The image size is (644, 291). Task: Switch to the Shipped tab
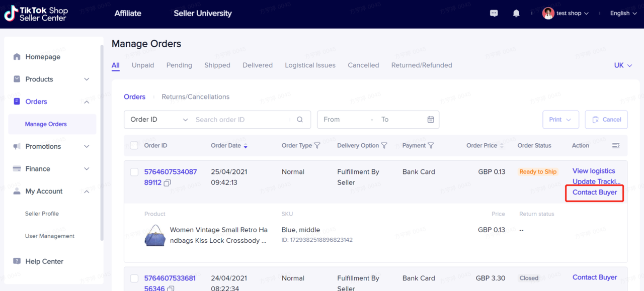217,65
